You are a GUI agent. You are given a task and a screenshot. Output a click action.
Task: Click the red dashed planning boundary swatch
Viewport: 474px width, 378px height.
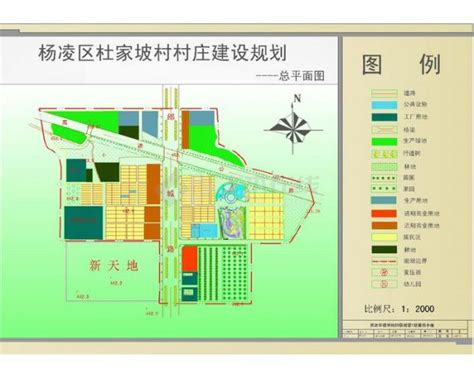(384, 261)
